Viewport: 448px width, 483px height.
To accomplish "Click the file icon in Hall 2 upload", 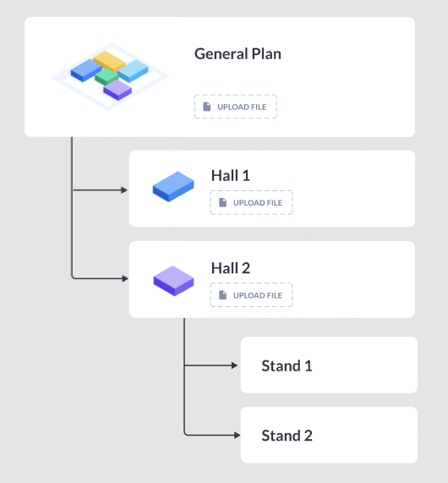I will (x=222, y=294).
